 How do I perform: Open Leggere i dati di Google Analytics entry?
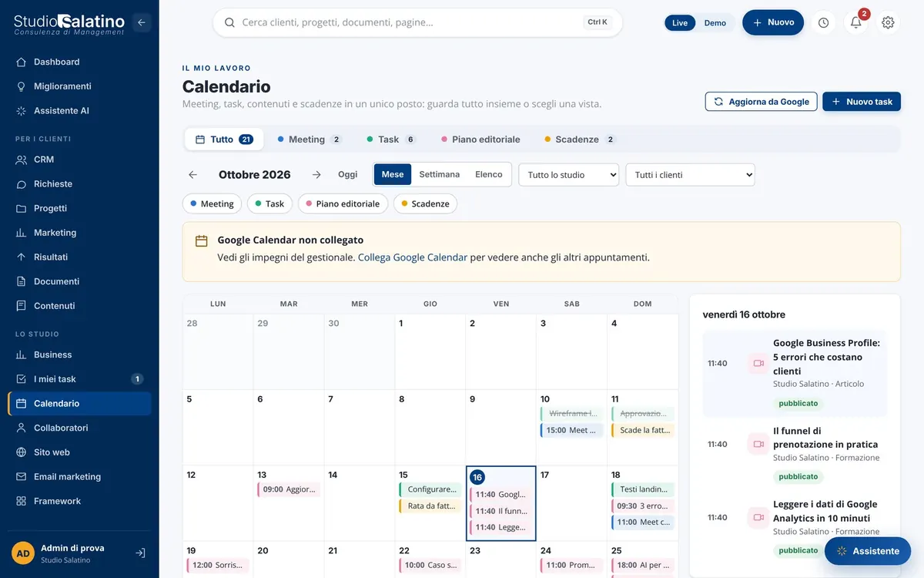tap(795, 527)
